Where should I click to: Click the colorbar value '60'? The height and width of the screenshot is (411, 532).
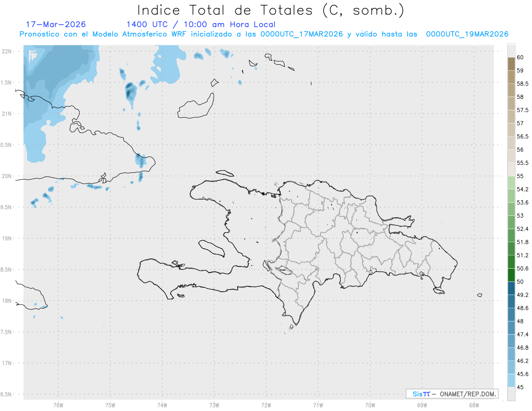point(520,57)
